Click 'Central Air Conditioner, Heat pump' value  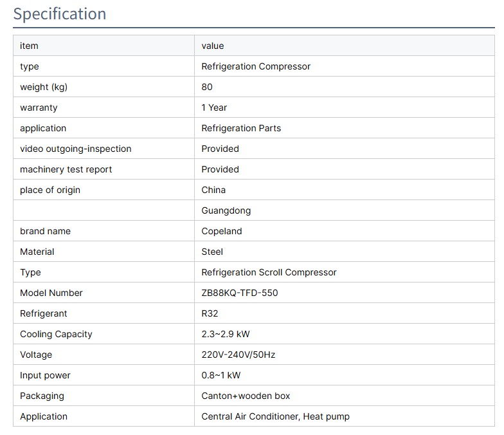pos(275,416)
